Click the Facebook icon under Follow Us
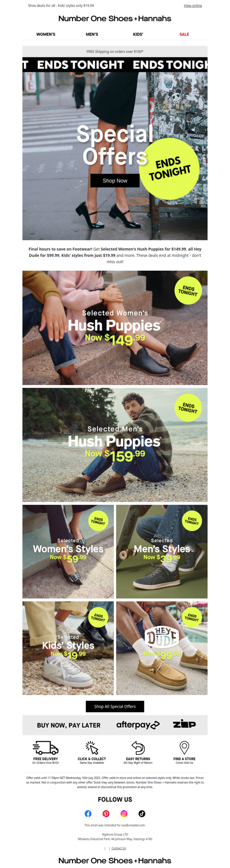230x868 pixels. (88, 813)
